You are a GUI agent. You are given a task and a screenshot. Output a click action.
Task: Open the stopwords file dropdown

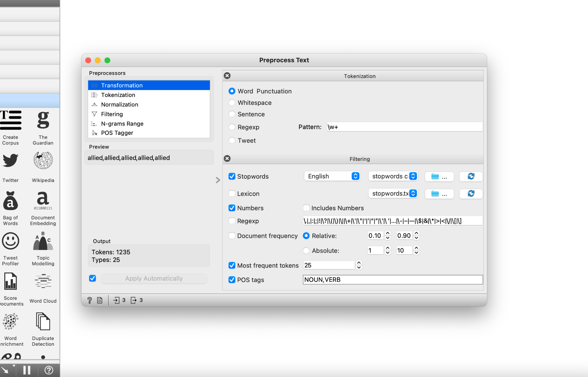tap(393, 176)
